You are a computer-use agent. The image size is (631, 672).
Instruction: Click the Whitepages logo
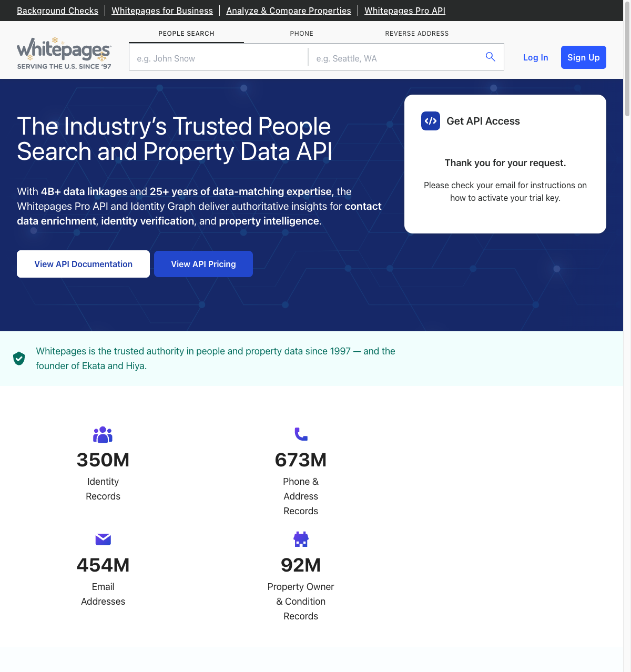point(64,54)
